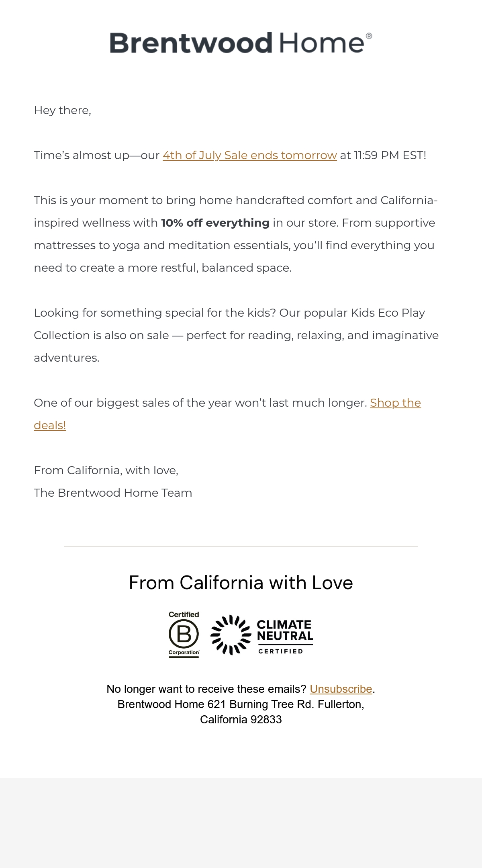Click the Climate Neutral sunburst icon
Viewport: 482px width, 868px height.
(231, 635)
